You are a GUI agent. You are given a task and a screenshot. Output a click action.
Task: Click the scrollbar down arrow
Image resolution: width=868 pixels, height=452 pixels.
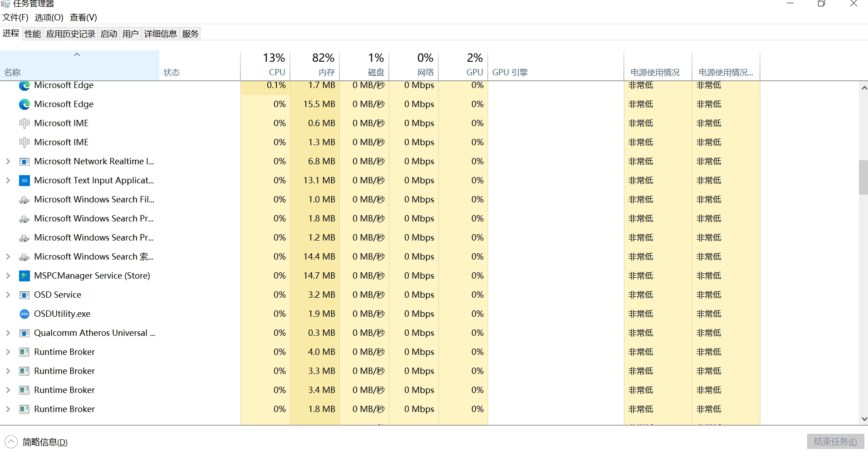(863, 419)
